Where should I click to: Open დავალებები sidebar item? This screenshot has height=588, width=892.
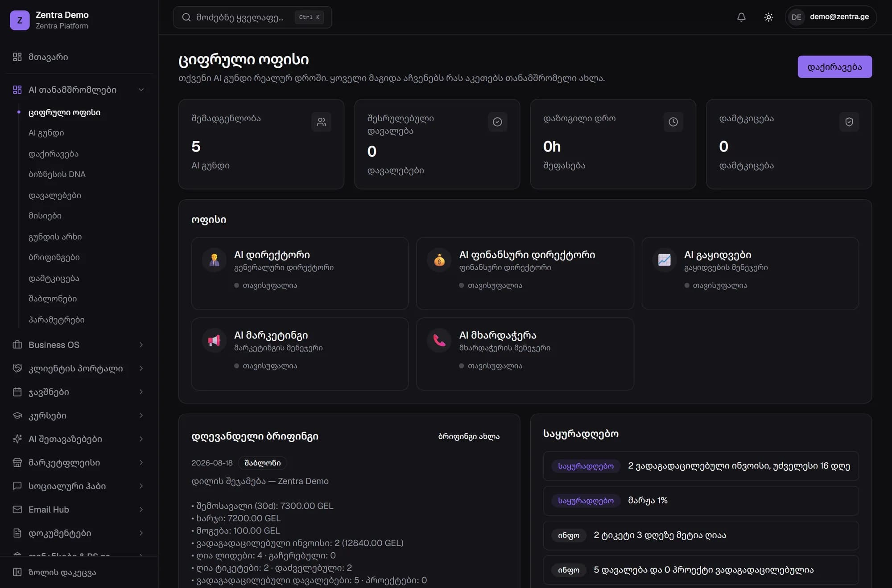click(55, 195)
